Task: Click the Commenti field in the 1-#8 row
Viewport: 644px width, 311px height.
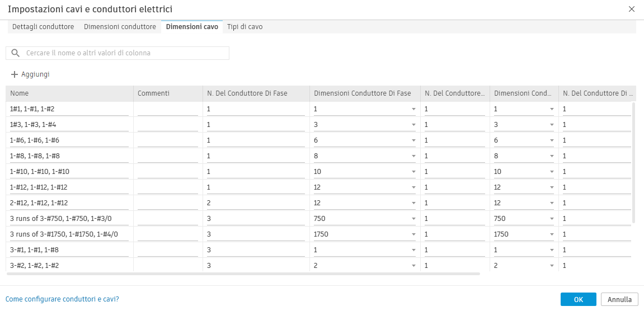Action: (168, 155)
